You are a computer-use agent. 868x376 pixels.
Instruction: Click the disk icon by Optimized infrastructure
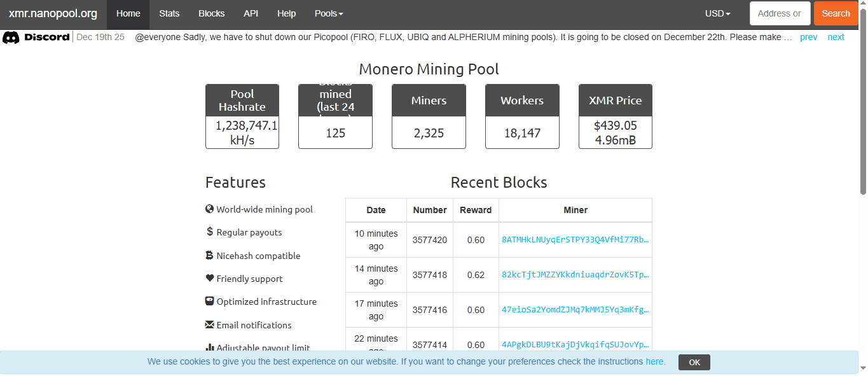point(209,301)
